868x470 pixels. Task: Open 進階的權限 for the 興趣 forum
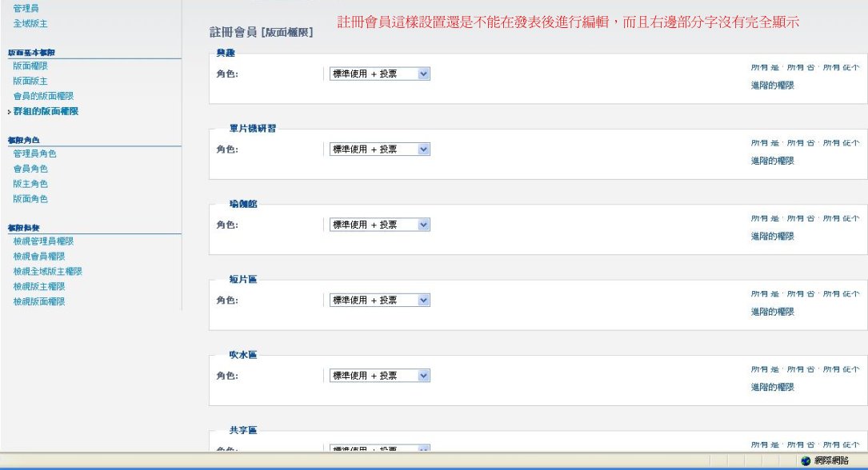click(x=772, y=86)
